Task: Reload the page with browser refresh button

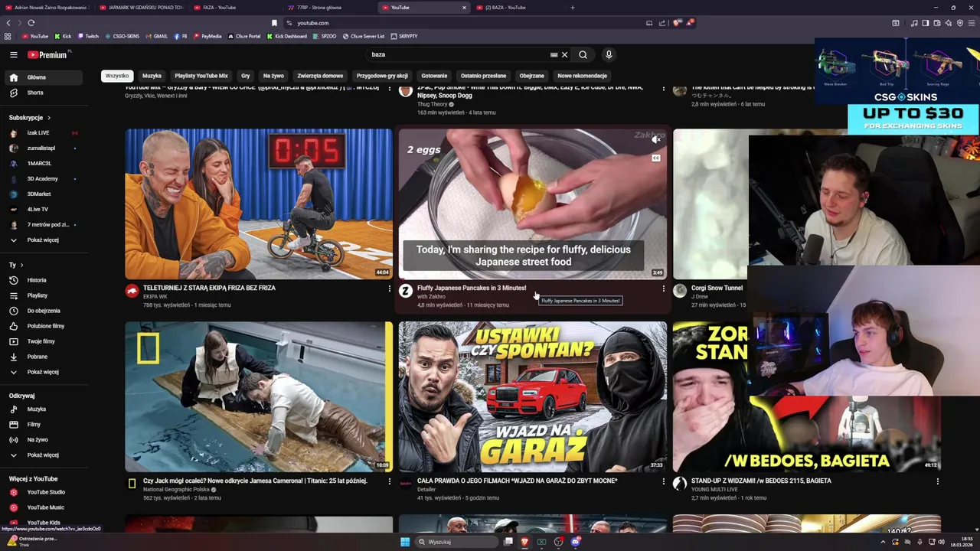Action: [x=31, y=23]
